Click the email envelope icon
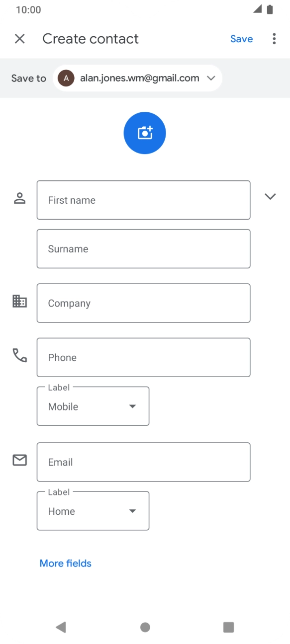The width and height of the screenshot is (290, 644). [19, 460]
